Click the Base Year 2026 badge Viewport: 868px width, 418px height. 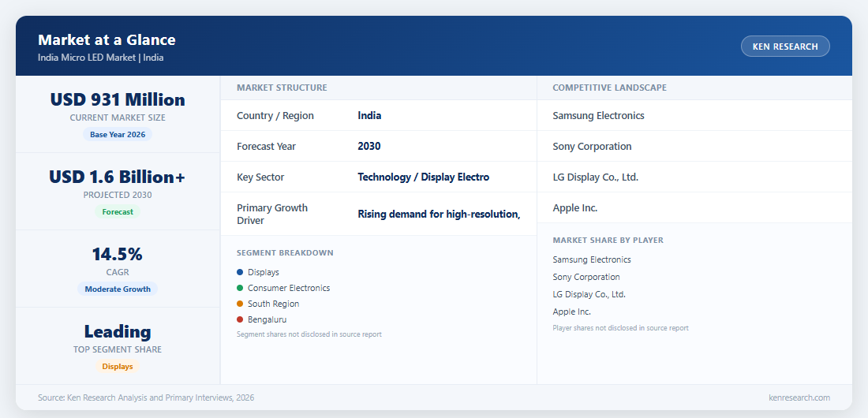118,135
